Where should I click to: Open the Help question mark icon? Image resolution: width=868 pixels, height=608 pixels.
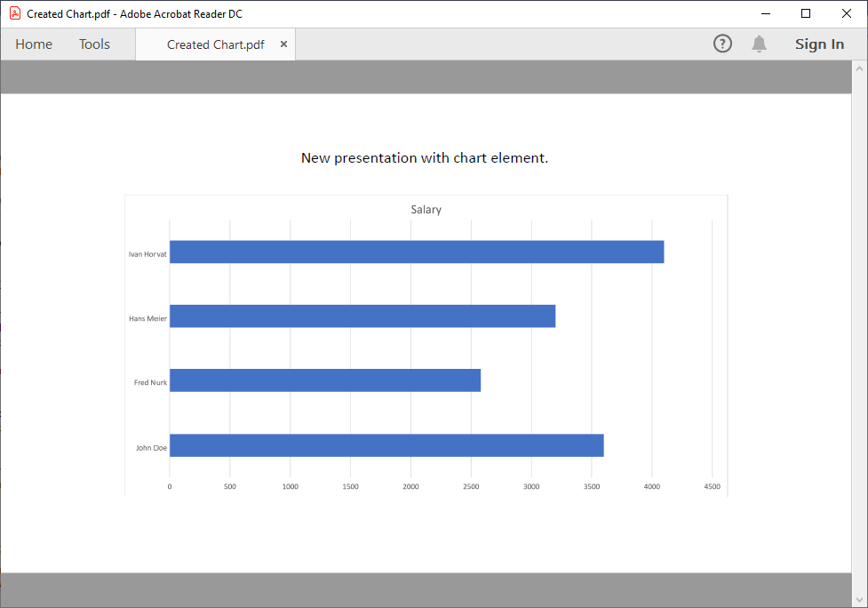click(x=722, y=44)
